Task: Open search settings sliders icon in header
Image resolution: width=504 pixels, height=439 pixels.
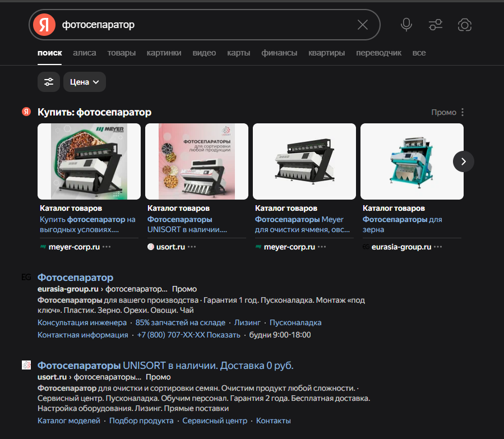Action: pos(435,25)
